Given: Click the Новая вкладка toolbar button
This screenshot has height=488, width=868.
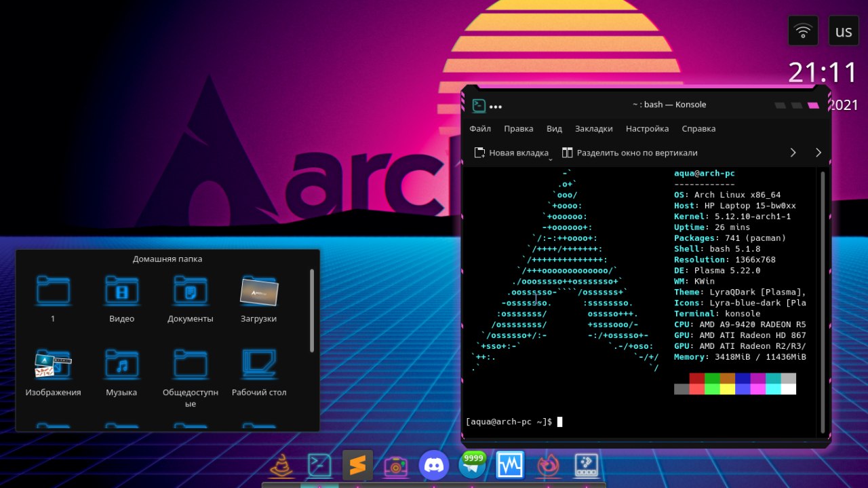Looking at the screenshot, I should click(x=511, y=153).
